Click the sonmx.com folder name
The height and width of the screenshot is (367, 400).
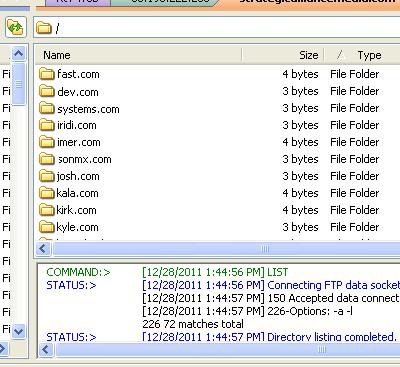pos(85,159)
